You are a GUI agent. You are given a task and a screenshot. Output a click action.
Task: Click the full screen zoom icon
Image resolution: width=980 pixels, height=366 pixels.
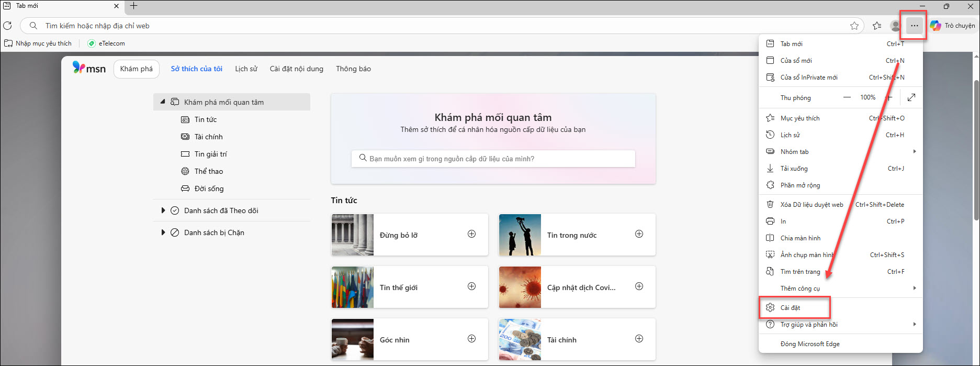click(911, 97)
